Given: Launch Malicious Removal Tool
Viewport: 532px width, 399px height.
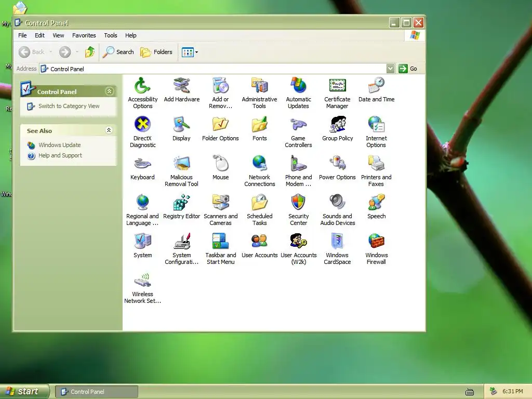Looking at the screenshot, I should pyautogui.click(x=181, y=170).
